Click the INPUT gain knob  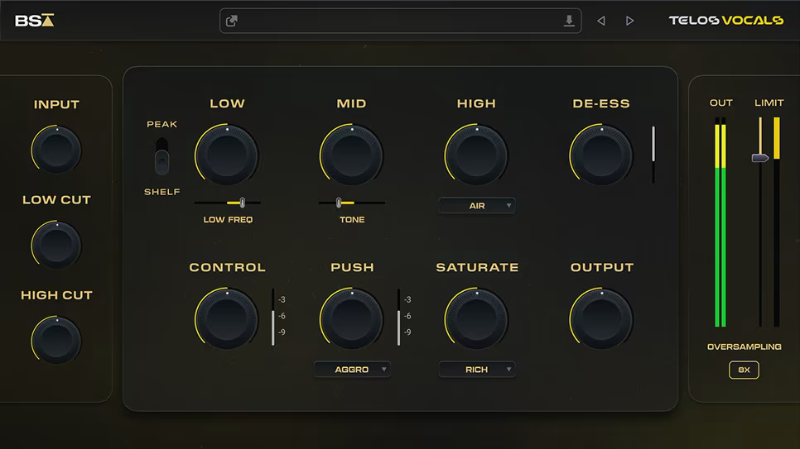pos(56,149)
